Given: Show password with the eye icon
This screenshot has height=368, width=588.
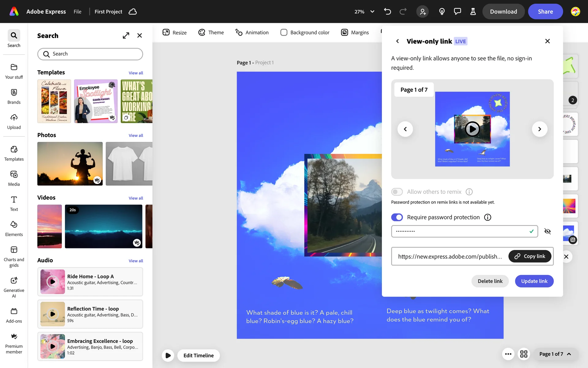Looking at the screenshot, I should (x=547, y=231).
